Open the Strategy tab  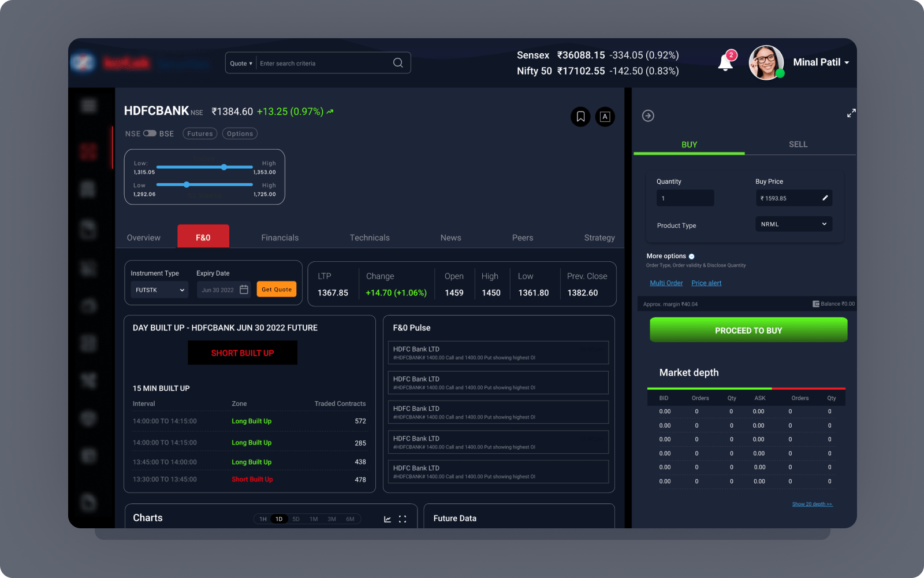(x=599, y=238)
